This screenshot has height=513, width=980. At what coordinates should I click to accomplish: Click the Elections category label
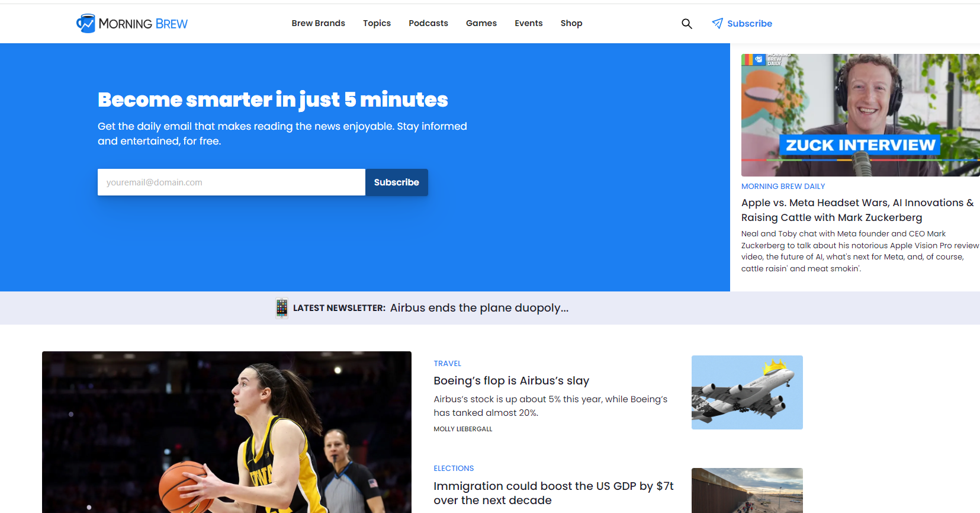coord(454,468)
